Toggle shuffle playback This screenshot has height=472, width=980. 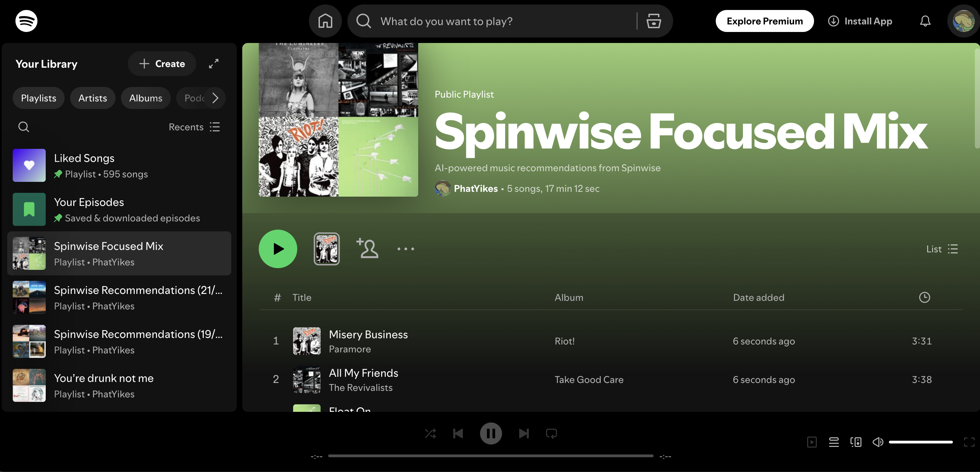pyautogui.click(x=430, y=433)
